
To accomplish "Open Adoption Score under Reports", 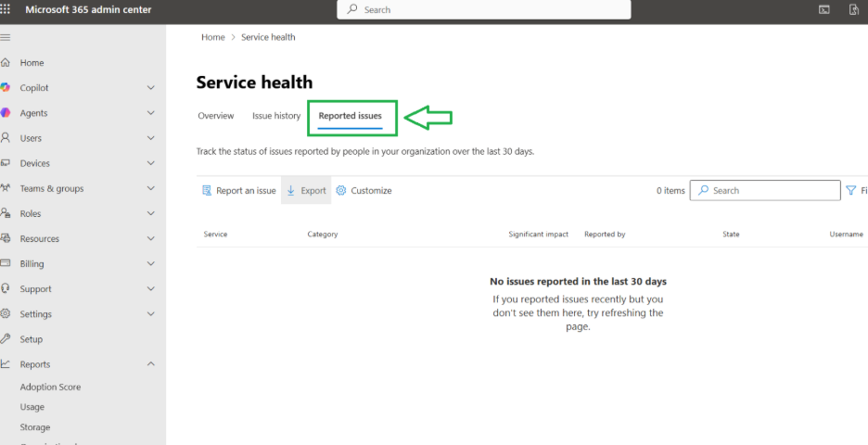I will click(50, 387).
